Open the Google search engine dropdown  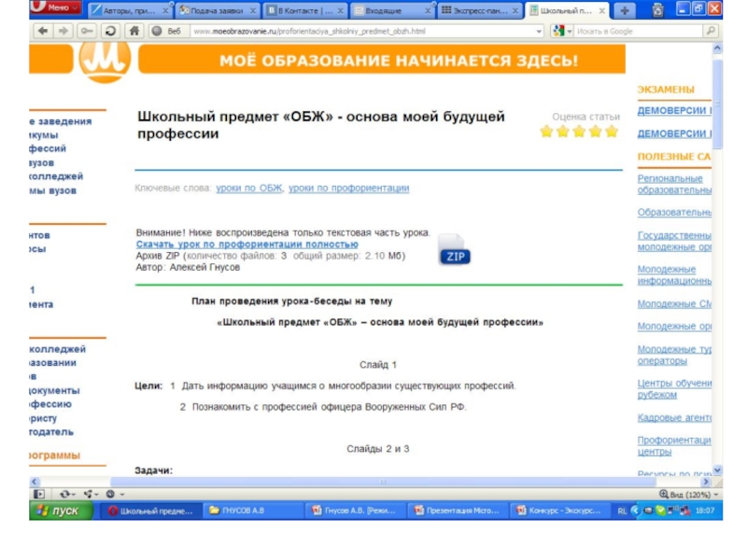[569, 31]
